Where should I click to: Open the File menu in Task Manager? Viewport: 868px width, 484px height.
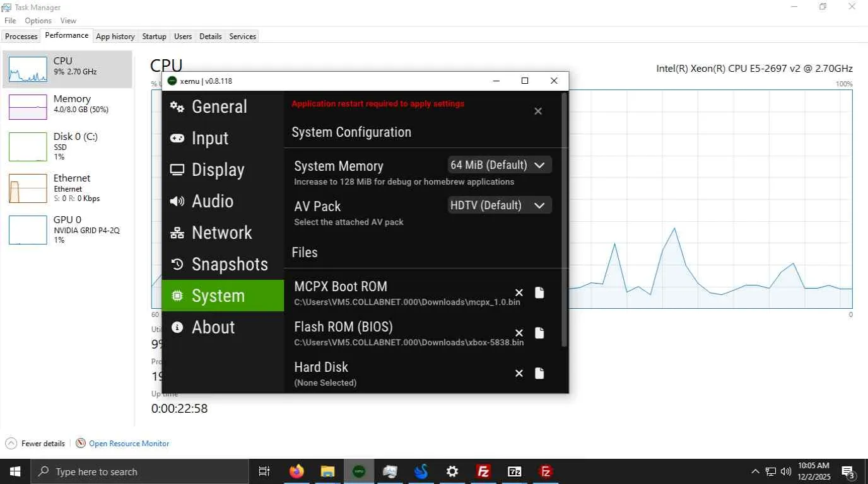(10, 21)
